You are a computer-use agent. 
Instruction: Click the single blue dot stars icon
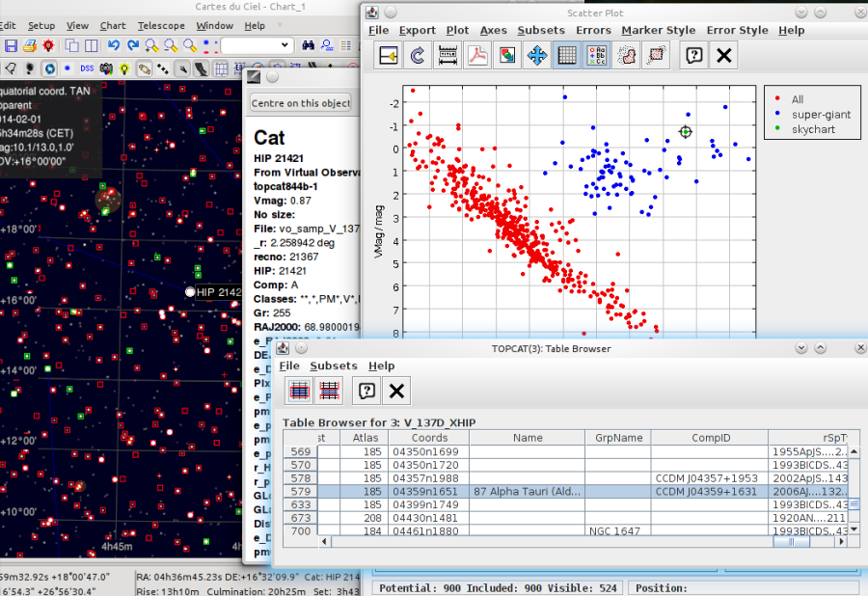(68, 68)
